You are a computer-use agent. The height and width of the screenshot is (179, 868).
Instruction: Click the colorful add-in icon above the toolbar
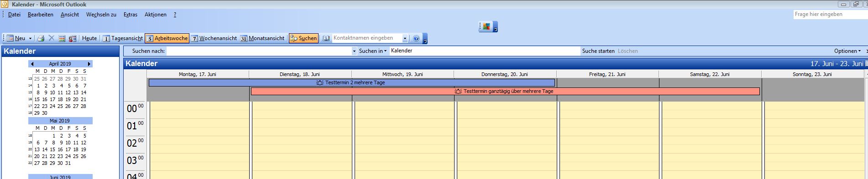click(x=486, y=26)
